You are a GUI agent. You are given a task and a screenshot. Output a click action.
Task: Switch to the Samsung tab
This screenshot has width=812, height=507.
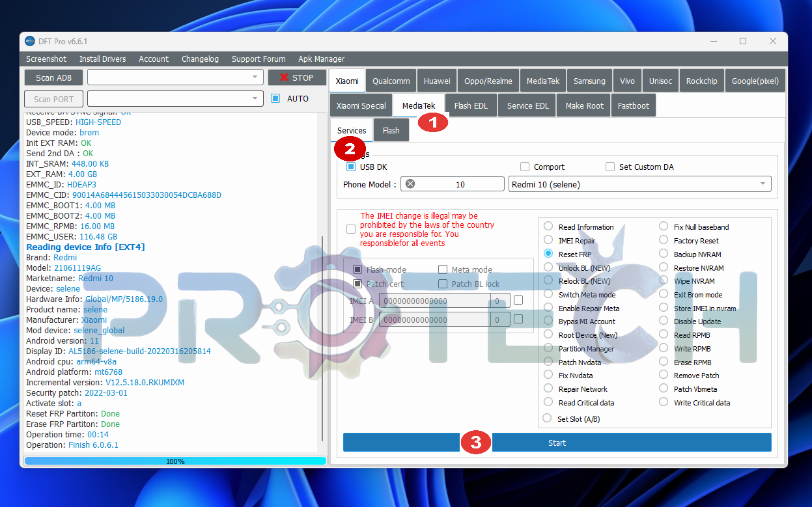[x=590, y=81]
